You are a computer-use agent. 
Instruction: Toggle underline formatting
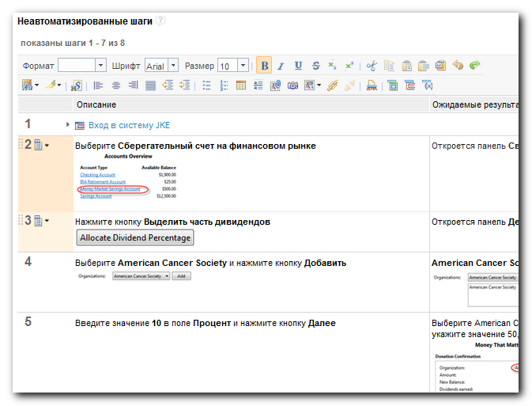(x=298, y=65)
